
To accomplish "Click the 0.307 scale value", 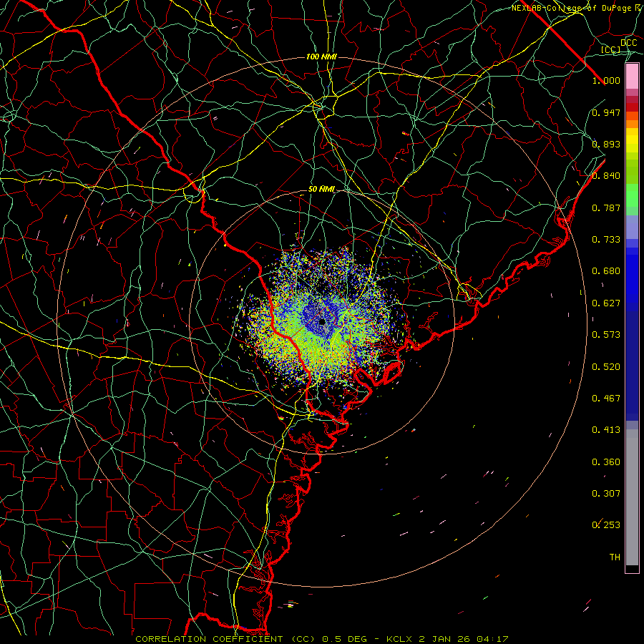I will point(606,494).
